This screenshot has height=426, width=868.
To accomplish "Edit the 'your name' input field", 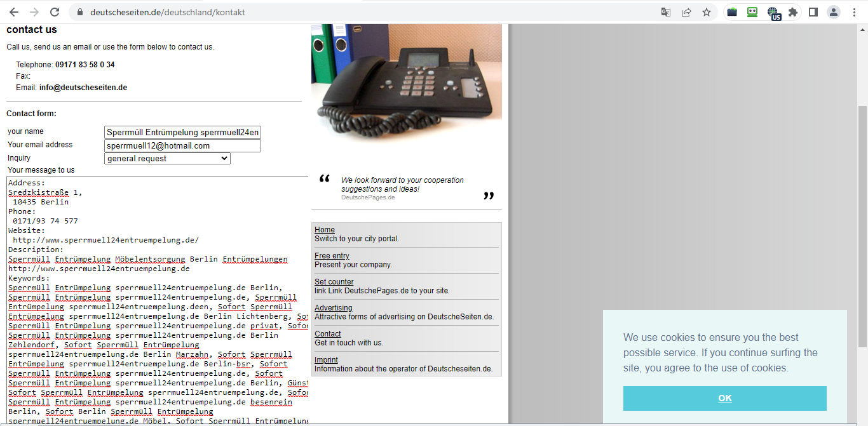I will click(182, 133).
